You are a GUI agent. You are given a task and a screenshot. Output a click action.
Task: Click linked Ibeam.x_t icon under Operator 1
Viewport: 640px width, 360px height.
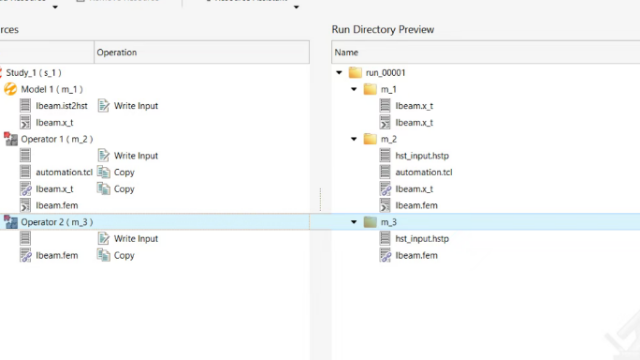pos(26,189)
